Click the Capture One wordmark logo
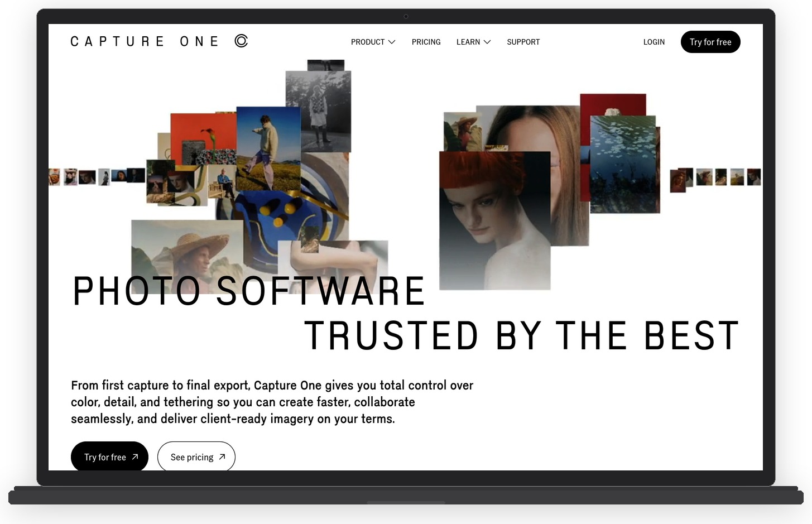The height and width of the screenshot is (524, 812). 145,41
